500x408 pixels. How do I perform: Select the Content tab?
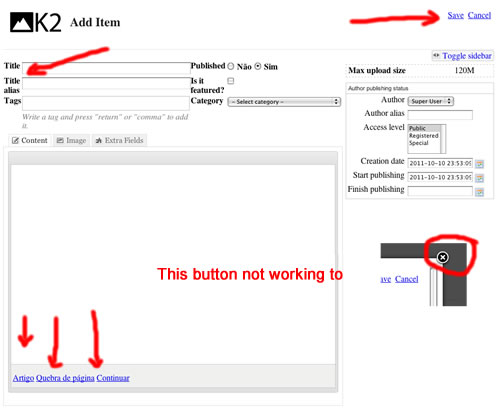30,140
